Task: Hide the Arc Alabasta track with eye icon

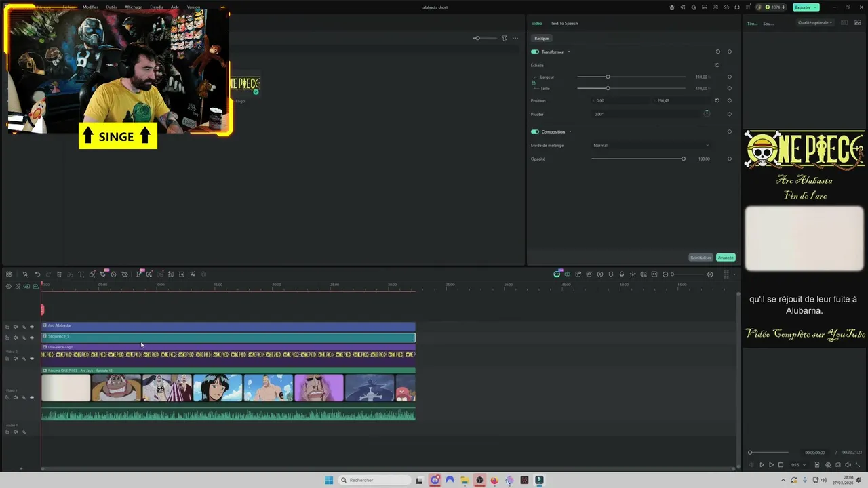Action: point(31,327)
